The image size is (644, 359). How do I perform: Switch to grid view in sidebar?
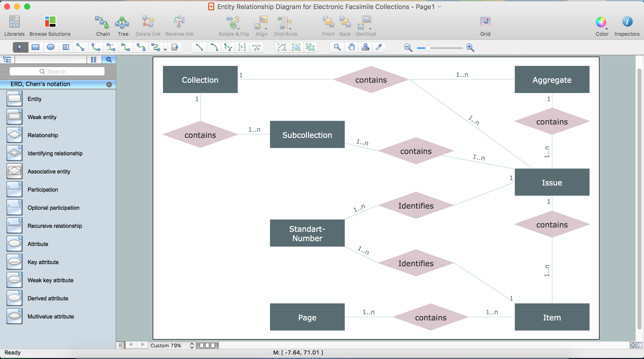click(94, 60)
